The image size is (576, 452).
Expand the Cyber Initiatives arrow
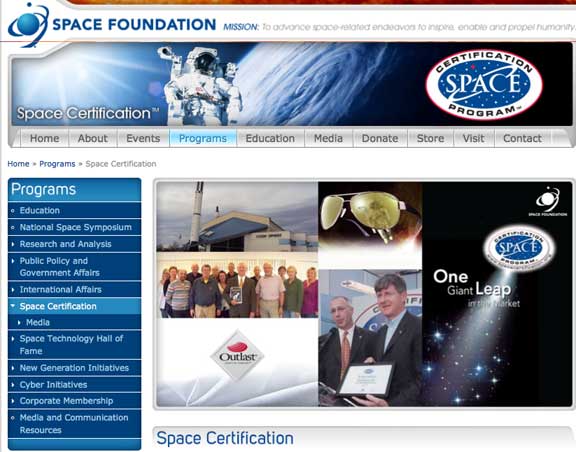pos(13,384)
